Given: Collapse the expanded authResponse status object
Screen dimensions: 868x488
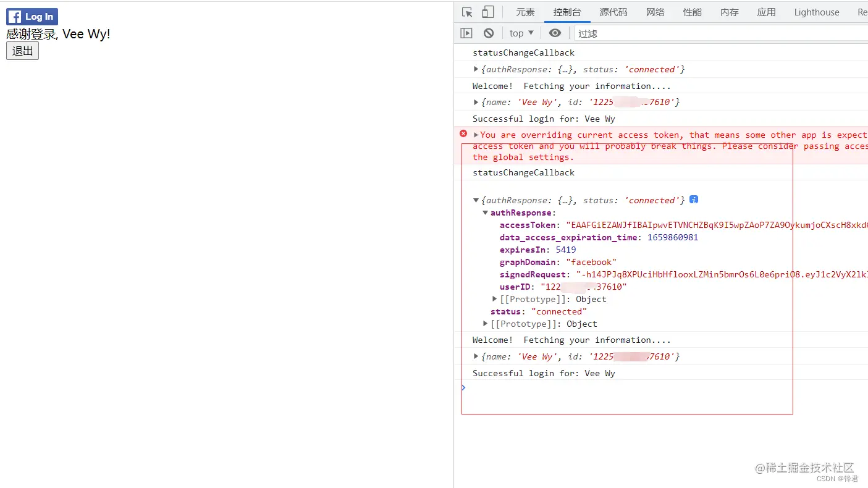Looking at the screenshot, I should pyautogui.click(x=476, y=200).
